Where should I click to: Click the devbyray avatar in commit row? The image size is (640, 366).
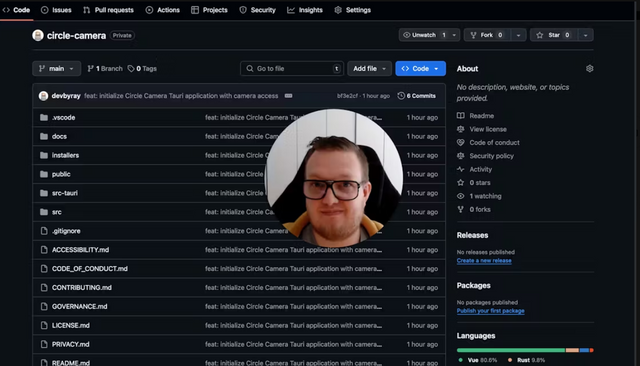tap(43, 96)
